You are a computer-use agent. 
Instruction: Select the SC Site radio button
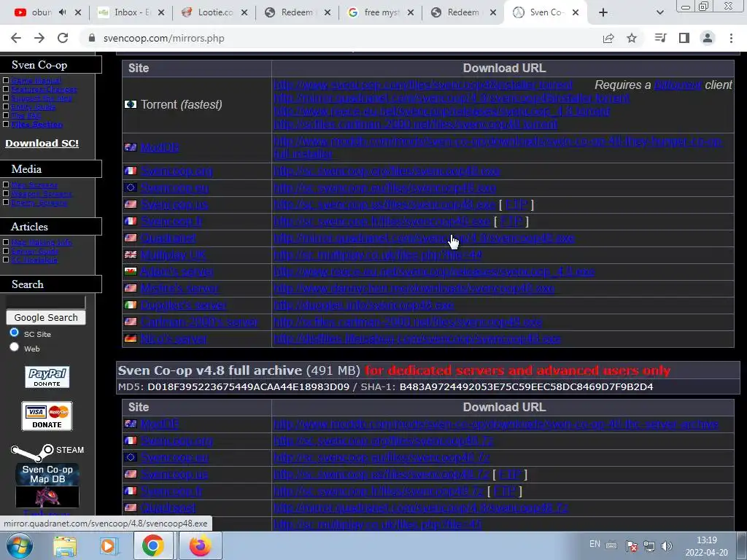pyautogui.click(x=15, y=332)
